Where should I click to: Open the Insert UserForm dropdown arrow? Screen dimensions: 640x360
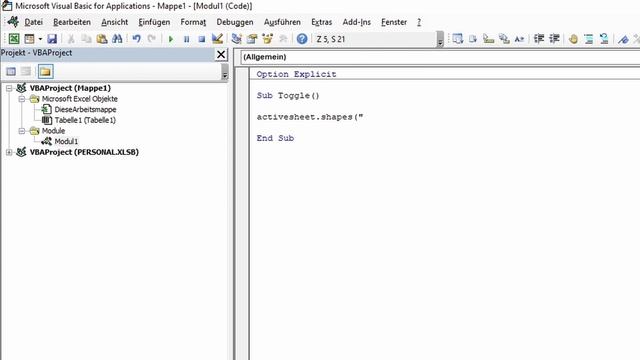pyautogui.click(x=40, y=39)
